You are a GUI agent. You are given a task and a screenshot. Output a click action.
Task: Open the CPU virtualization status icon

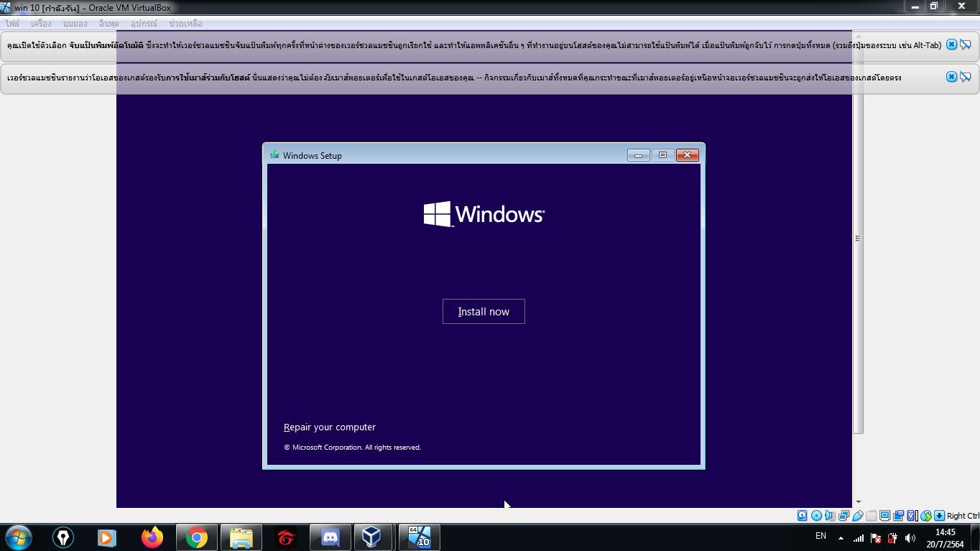[x=912, y=516]
